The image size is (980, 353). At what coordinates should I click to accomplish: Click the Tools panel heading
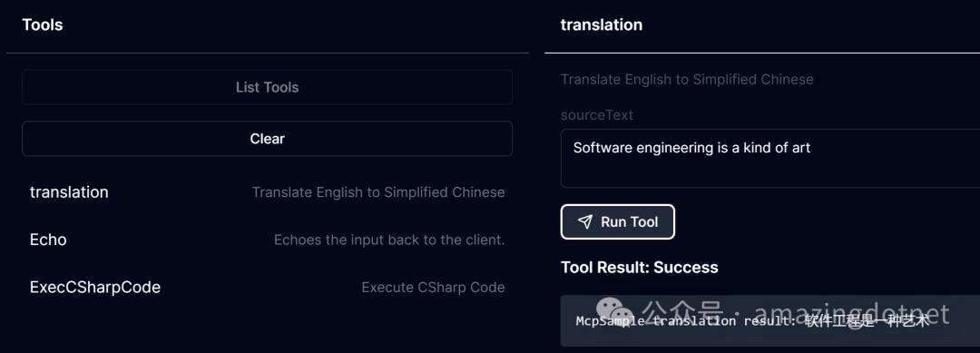[43, 25]
